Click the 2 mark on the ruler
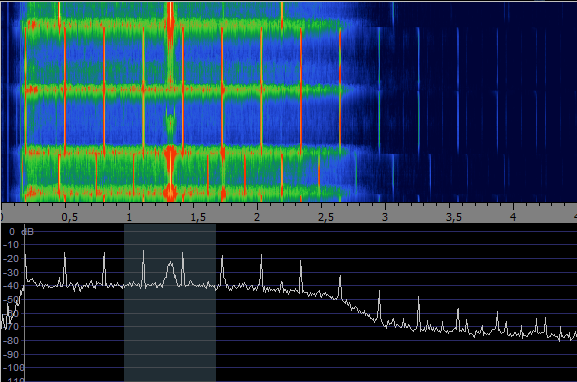This screenshot has height=382, width=577. 257,217
